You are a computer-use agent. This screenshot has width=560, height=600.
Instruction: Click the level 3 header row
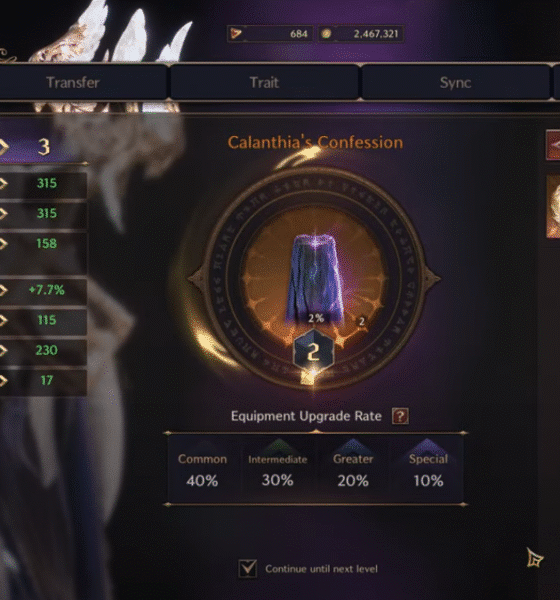pos(43,147)
